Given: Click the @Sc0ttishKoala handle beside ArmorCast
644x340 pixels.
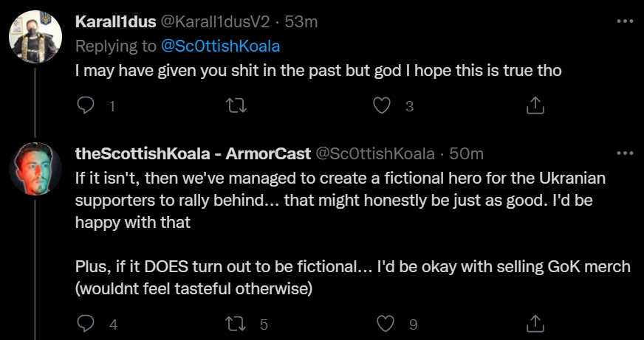Looking at the screenshot, I should (x=375, y=153).
